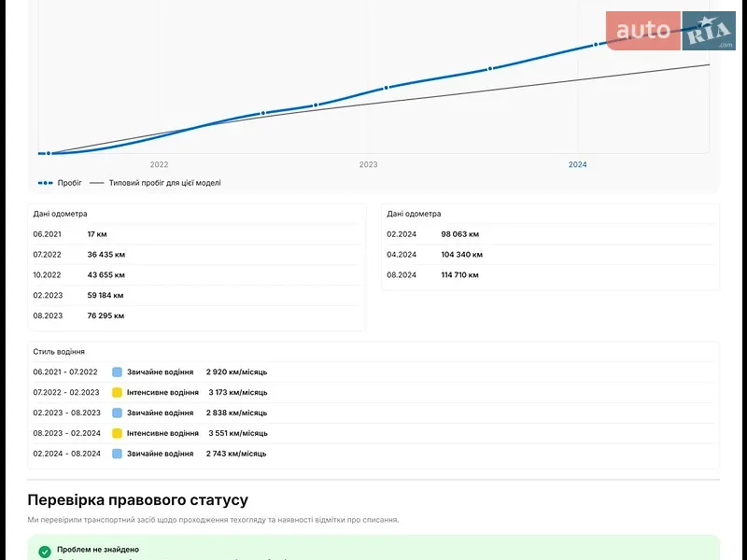Click the date 10.2022 in odometer table
The height and width of the screenshot is (560, 747).
point(48,275)
